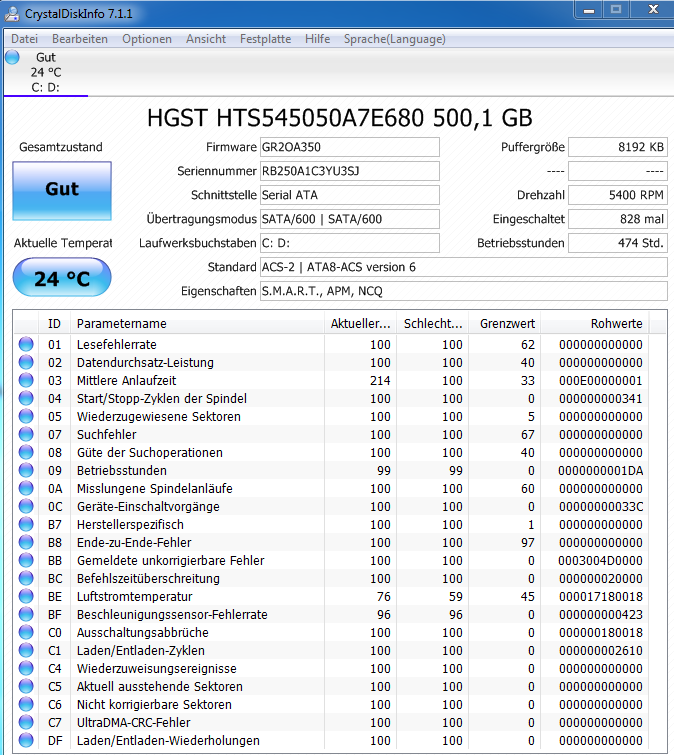Image resolution: width=674 pixels, height=755 pixels.
Task: Click status orb of Start/Stopp-Zyklen der Spindel row
Action: pyautogui.click(x=26, y=398)
